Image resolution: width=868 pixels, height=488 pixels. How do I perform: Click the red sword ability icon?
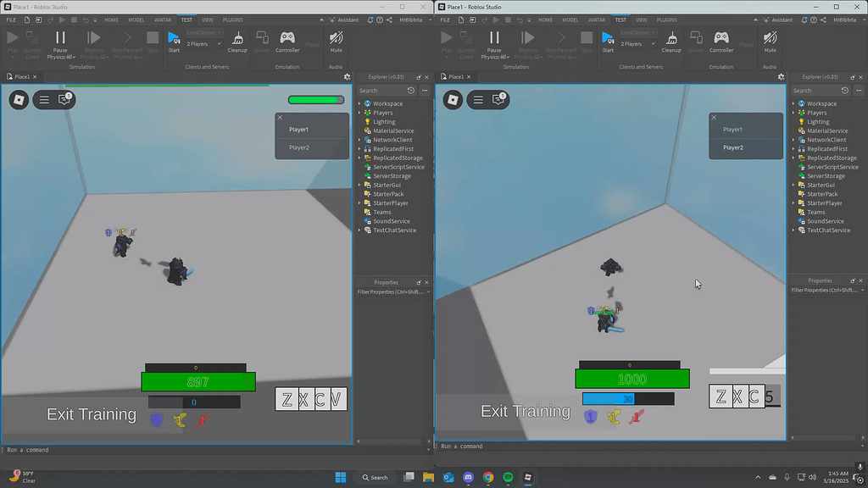point(203,418)
